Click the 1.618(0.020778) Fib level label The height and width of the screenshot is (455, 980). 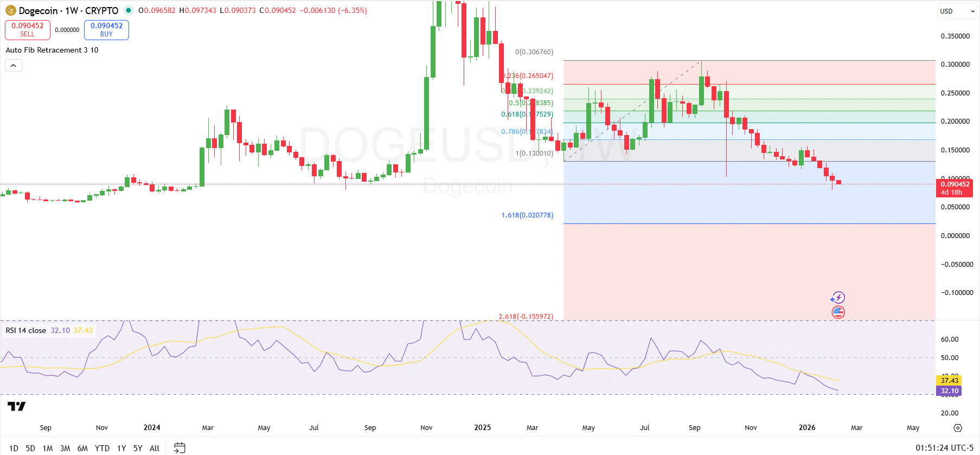[527, 215]
